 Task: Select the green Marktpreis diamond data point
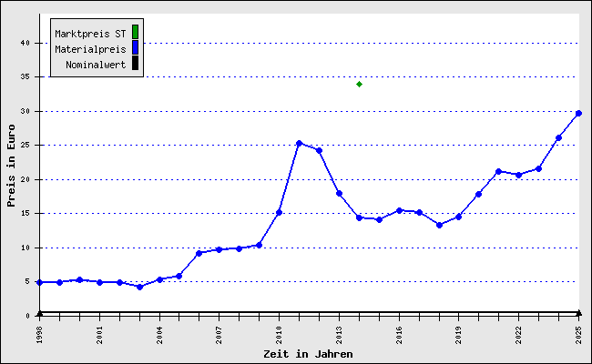tap(359, 84)
